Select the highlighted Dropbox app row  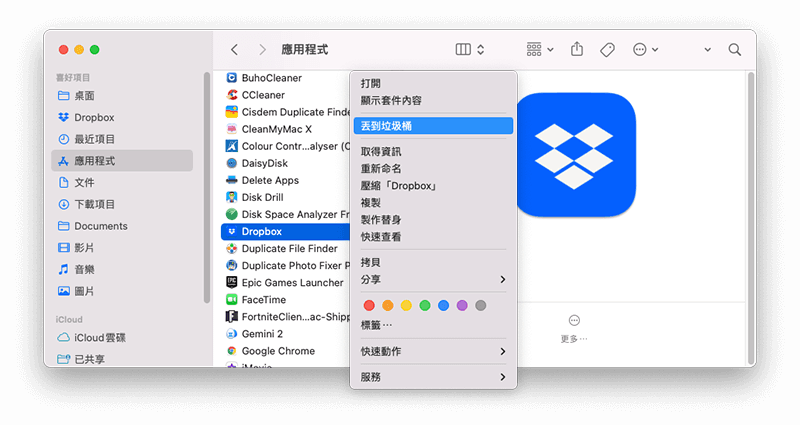[x=286, y=232]
